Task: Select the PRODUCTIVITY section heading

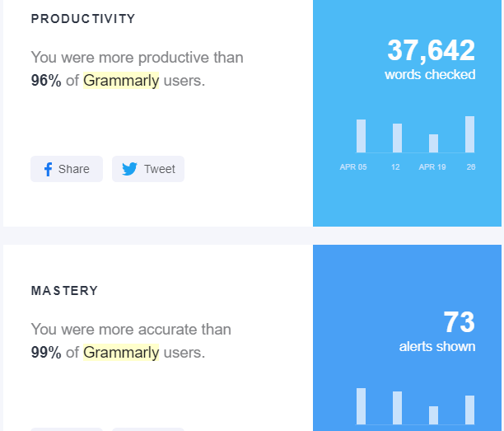Action: 83,19
